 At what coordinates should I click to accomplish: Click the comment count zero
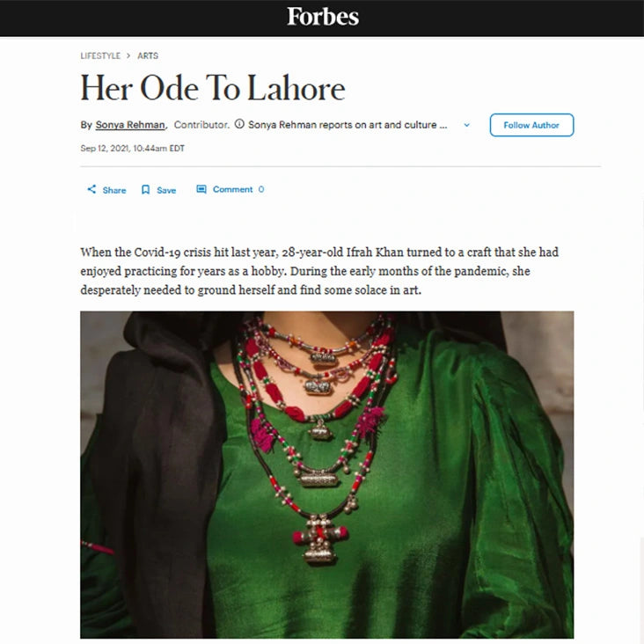coord(261,189)
